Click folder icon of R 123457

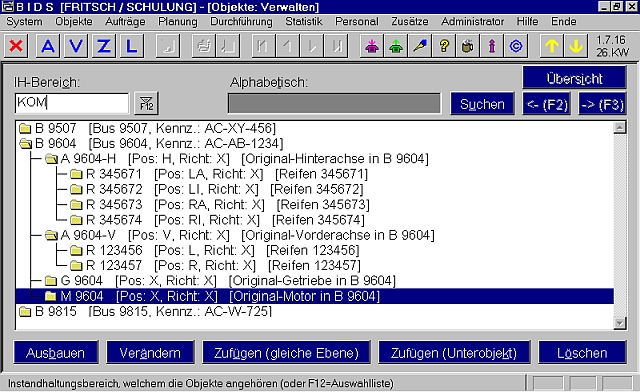tap(76, 266)
